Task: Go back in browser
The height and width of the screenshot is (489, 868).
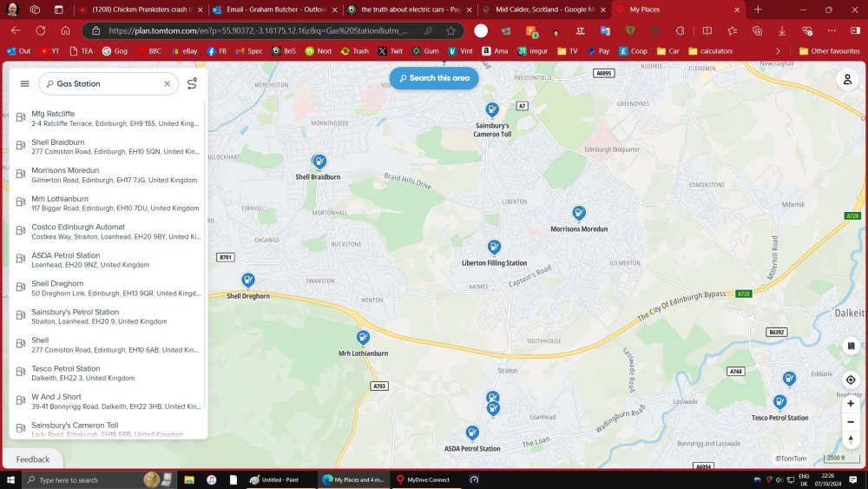Action: pos(16,30)
